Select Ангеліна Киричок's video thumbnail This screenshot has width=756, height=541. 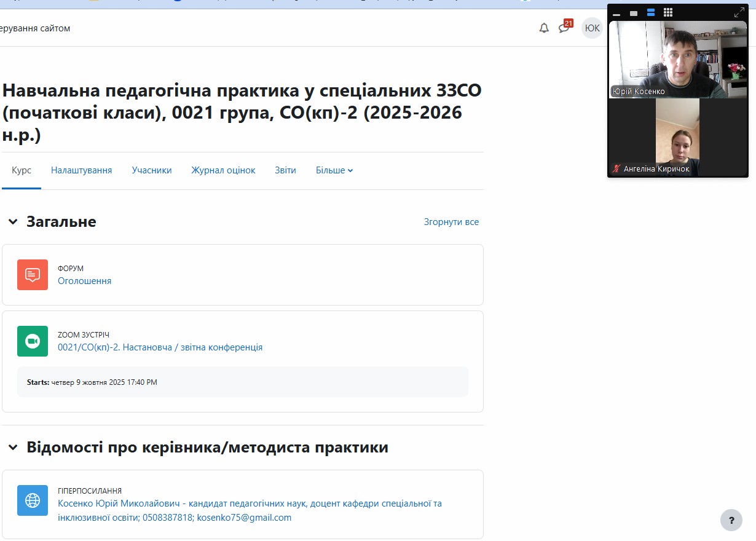click(677, 138)
